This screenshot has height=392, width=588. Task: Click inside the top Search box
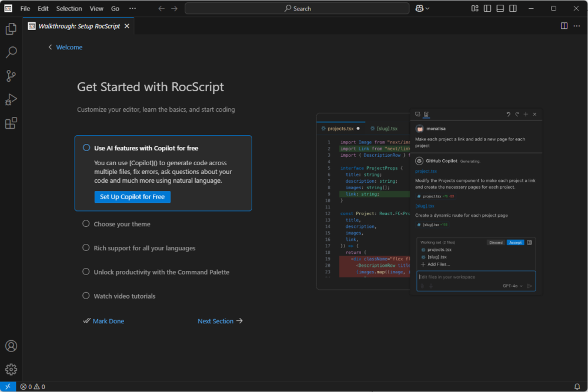pyautogui.click(x=298, y=8)
